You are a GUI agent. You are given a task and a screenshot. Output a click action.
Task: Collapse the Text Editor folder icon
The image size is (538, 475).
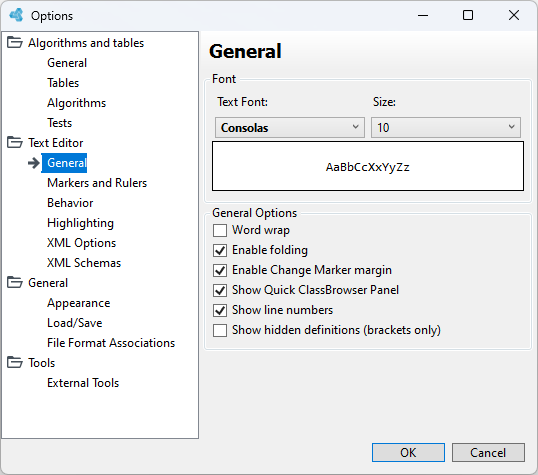15,142
